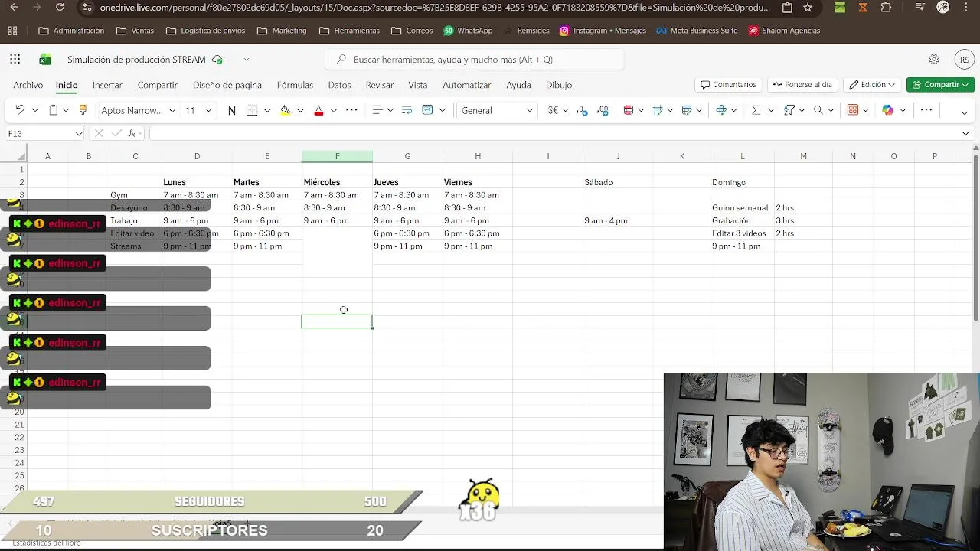Viewport: 980px width, 551px height.
Task: Apply yellow fill color
Action: point(286,110)
